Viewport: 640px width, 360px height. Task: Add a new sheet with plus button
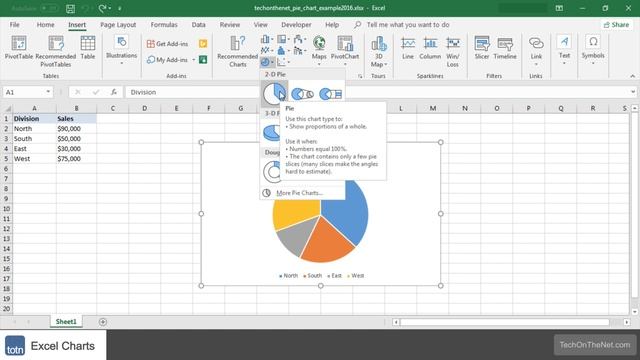click(x=102, y=322)
